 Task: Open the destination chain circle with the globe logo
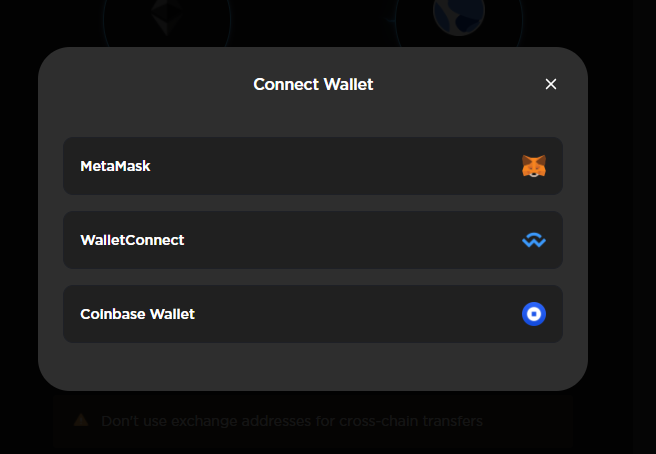coord(459,21)
